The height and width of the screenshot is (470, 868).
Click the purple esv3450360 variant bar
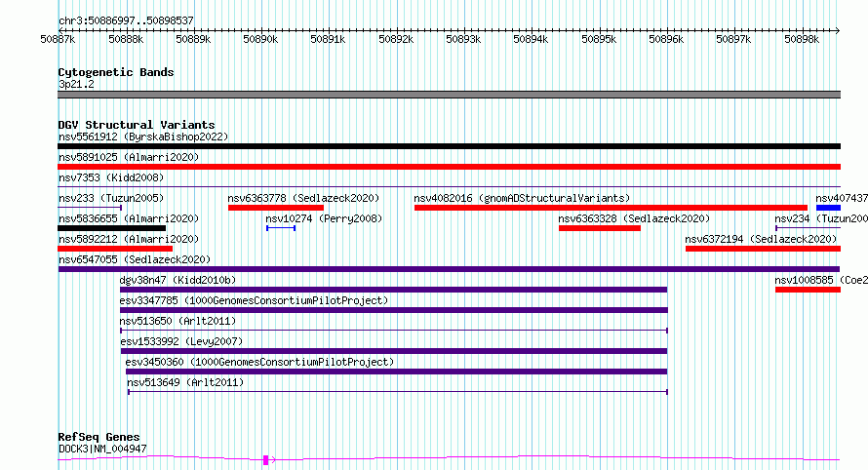pyautogui.click(x=396, y=372)
